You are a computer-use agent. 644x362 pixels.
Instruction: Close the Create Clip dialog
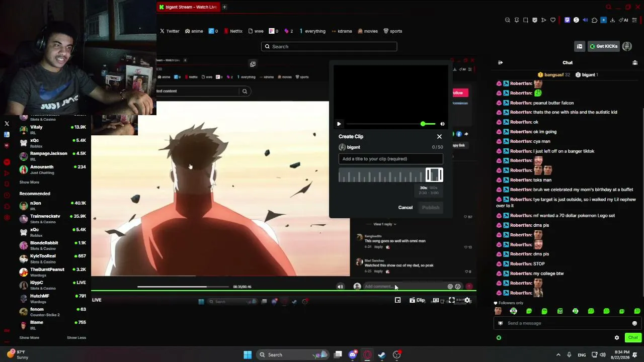[x=439, y=136]
